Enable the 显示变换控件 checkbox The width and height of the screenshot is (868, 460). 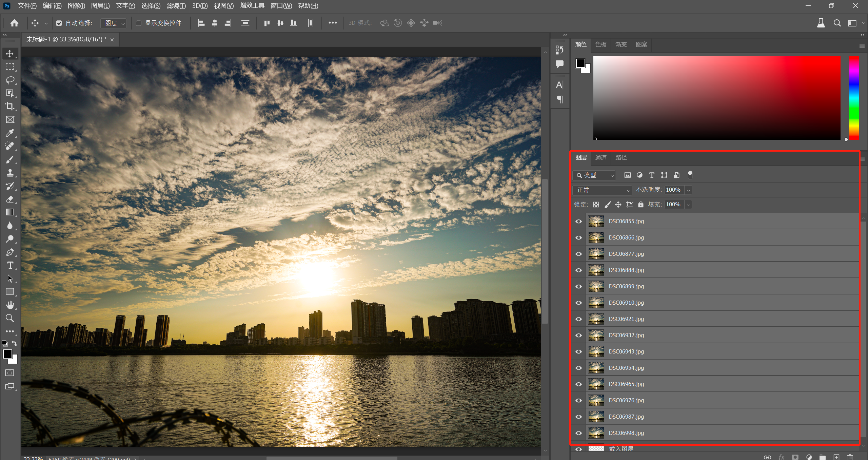[139, 23]
